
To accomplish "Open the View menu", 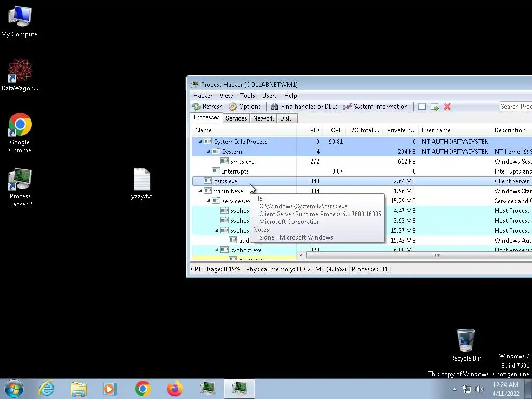I will [226, 96].
